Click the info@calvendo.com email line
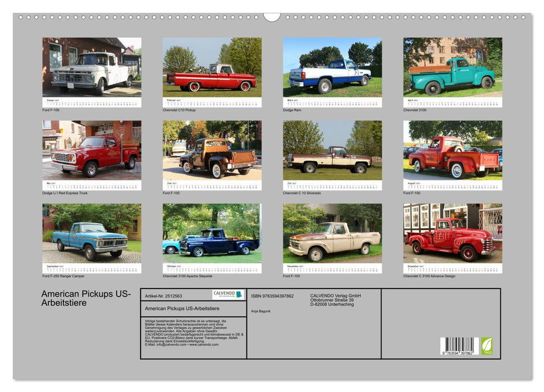This screenshot has height=392, width=544. (182, 344)
